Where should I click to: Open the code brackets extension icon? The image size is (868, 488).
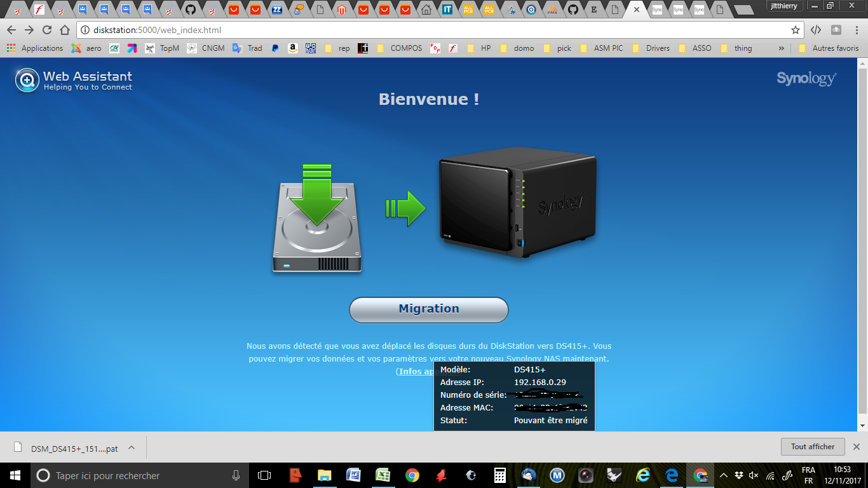[816, 30]
